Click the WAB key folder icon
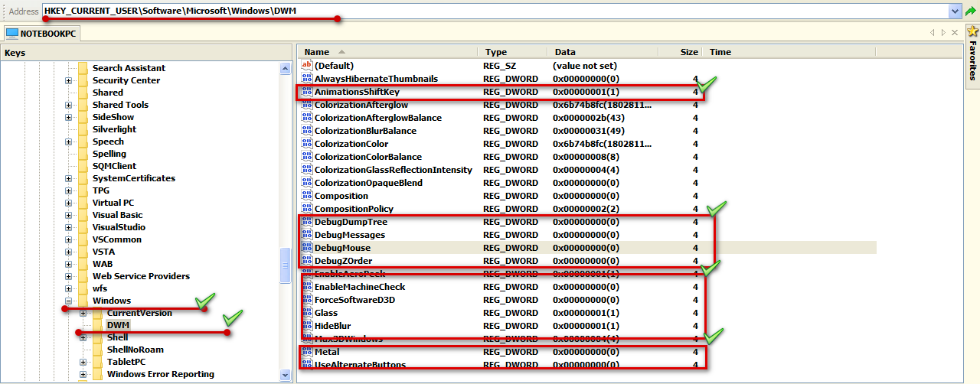The image size is (980, 384). pyautogui.click(x=83, y=264)
